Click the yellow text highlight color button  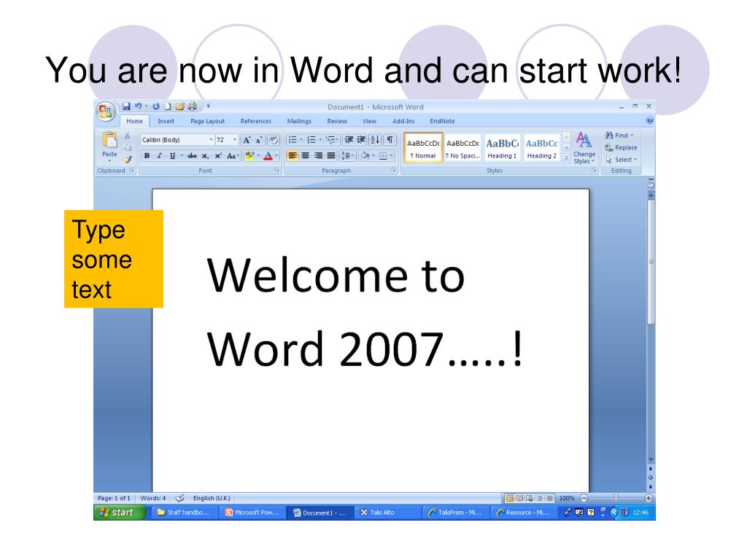[x=249, y=156]
